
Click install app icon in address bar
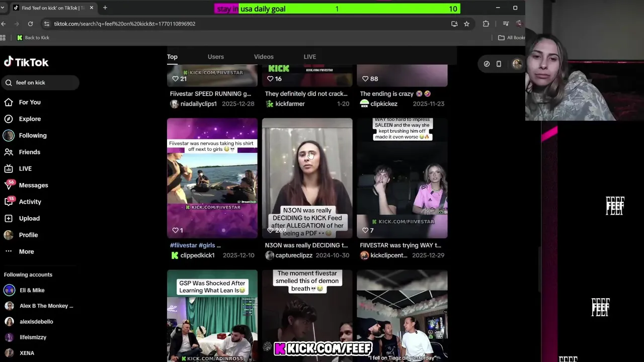pos(454,24)
